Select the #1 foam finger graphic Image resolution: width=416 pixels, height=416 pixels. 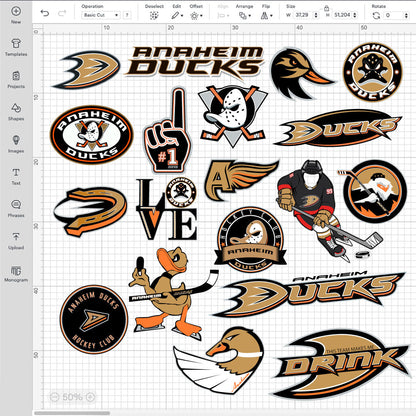click(x=169, y=130)
